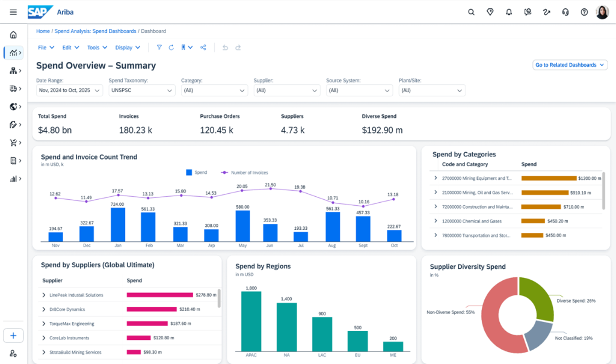Open the notifications bell
Viewport: 616px width, 364px height.
point(509,12)
